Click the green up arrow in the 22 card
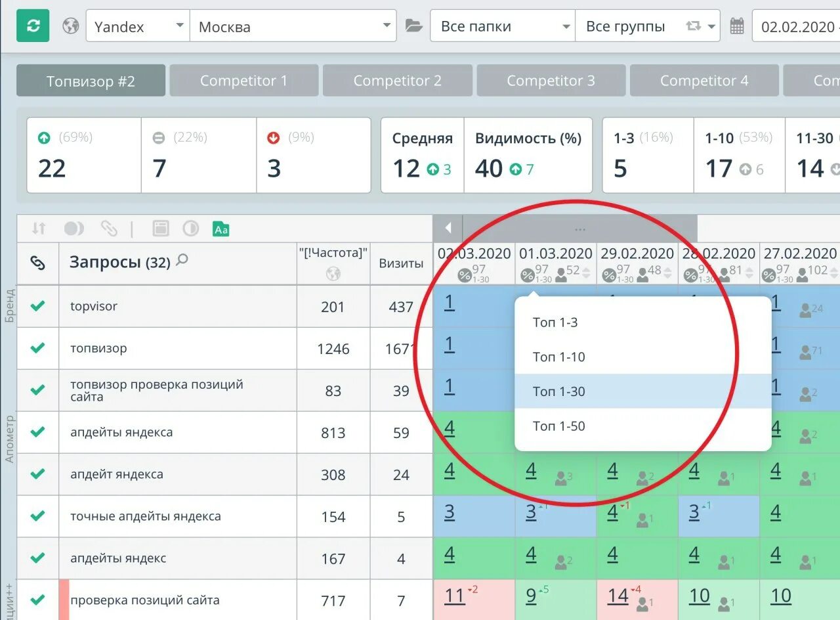This screenshot has height=620, width=840. [x=44, y=137]
